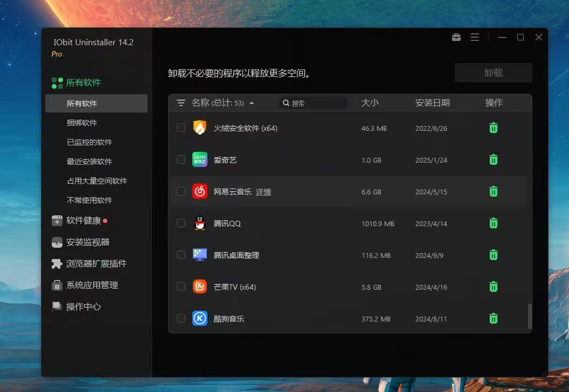The height and width of the screenshot is (392, 569).
Task: Check the box for 火绒安全软件 (x64)
Action: (x=181, y=128)
